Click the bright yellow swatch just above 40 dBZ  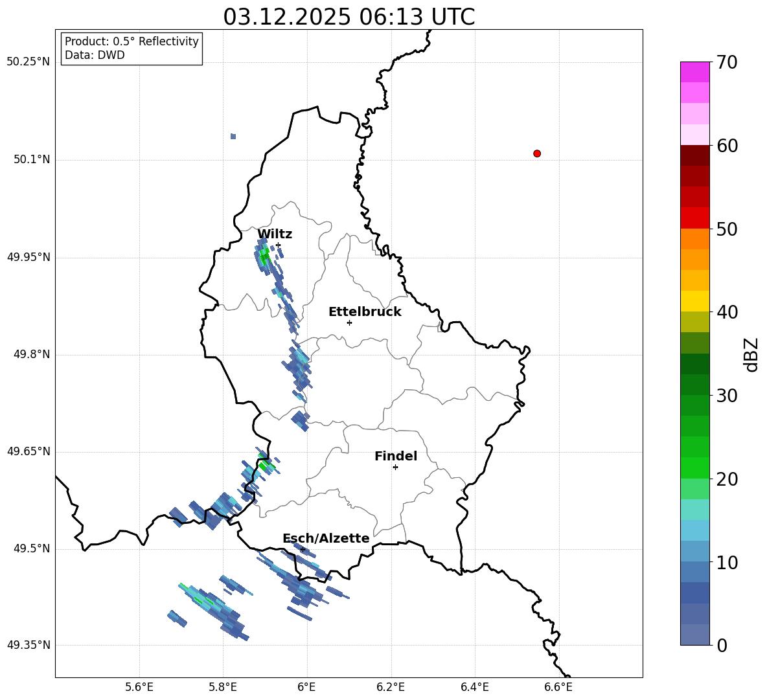pyautogui.click(x=694, y=301)
